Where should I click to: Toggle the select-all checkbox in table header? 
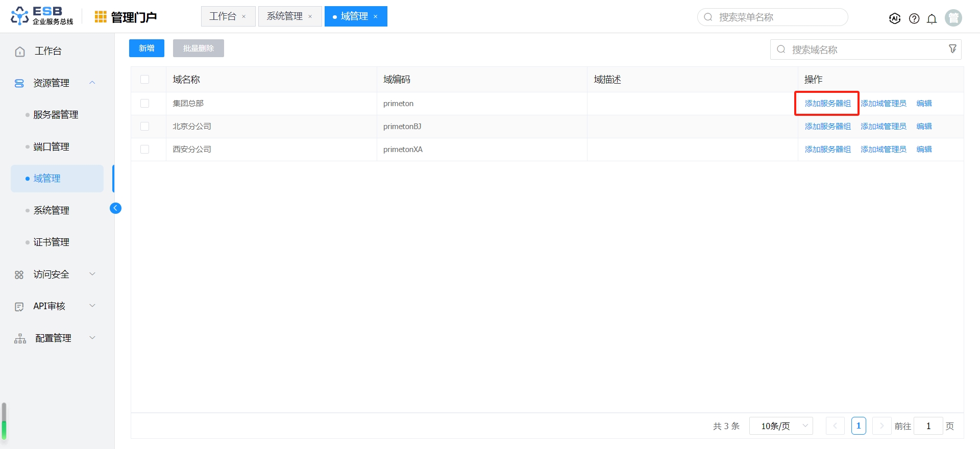point(145,80)
